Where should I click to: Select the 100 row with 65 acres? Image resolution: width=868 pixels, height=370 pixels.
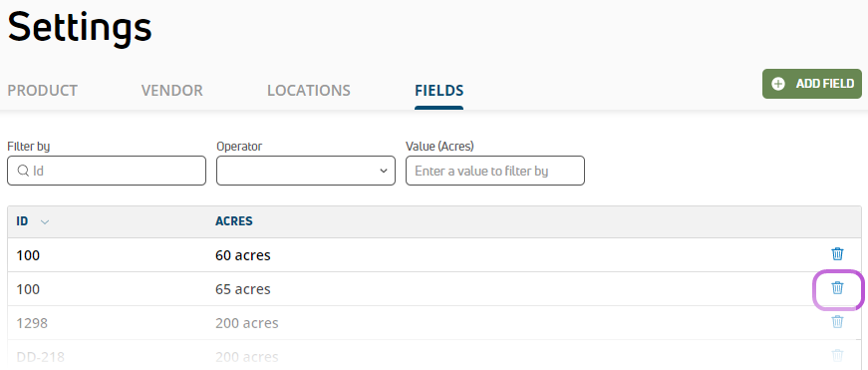[434, 288]
